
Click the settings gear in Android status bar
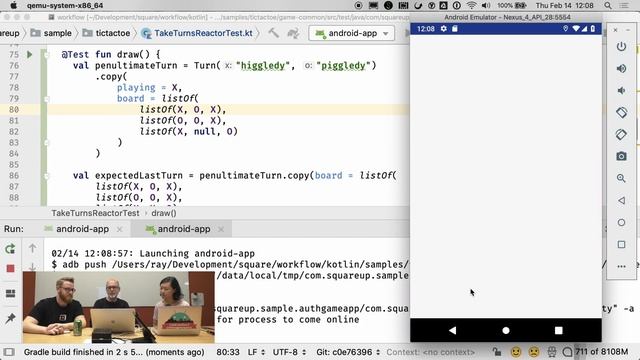[x=444, y=29]
